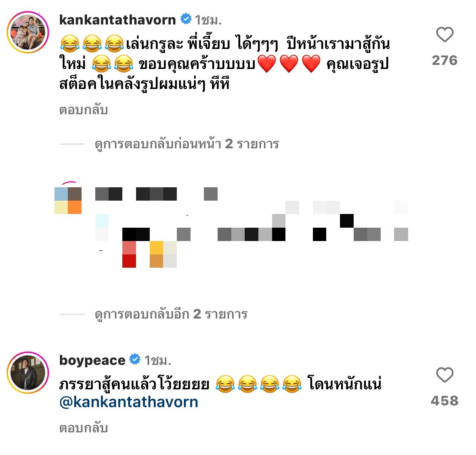The image size is (476, 455).
Task: Tap the 1ชม. timestamp on boypeace's comment
Action: coord(158,360)
